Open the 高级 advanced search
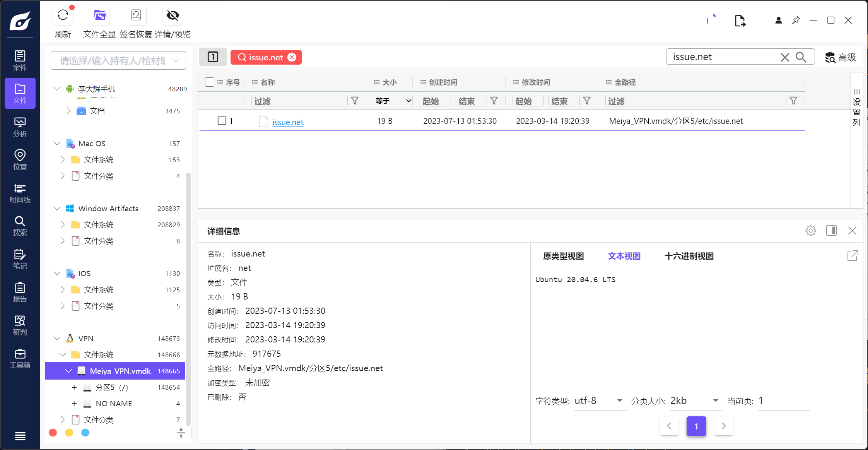868x450 pixels. tap(841, 57)
